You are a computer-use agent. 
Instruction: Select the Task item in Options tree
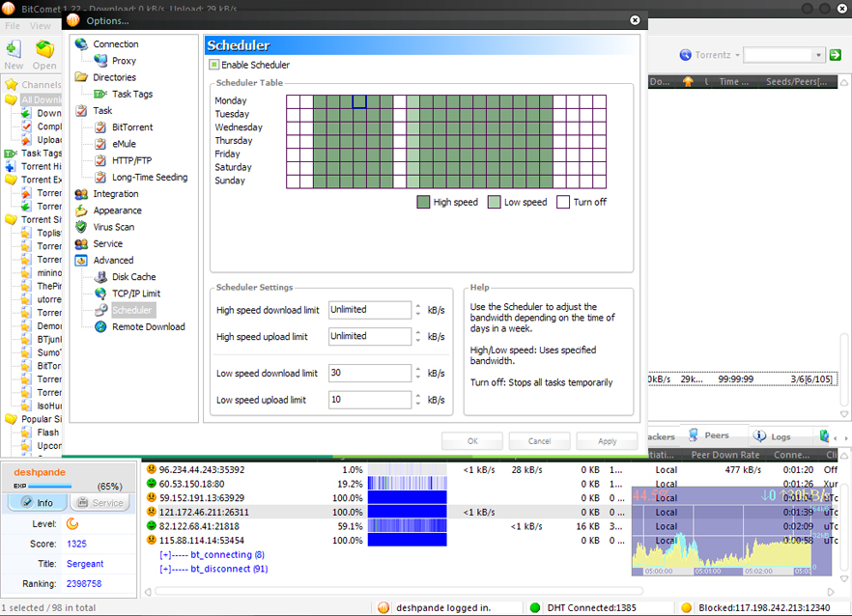[x=102, y=110]
